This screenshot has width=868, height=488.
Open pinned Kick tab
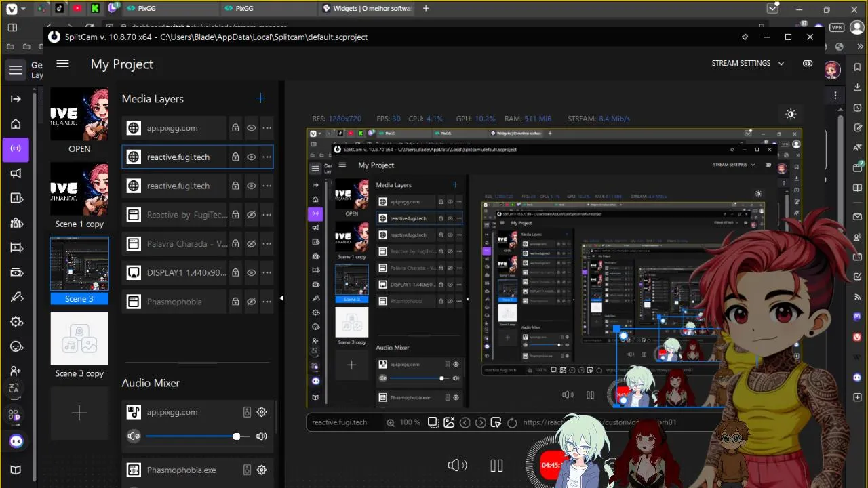(x=95, y=9)
